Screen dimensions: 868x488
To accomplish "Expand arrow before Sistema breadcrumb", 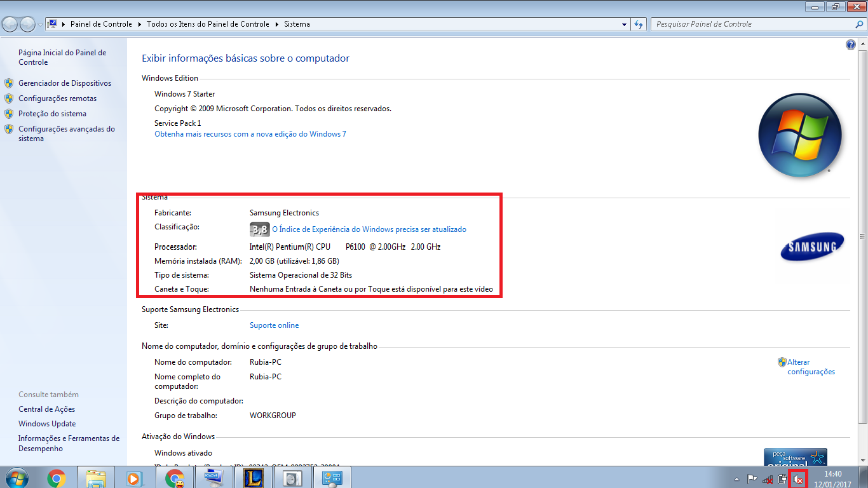I will (277, 24).
